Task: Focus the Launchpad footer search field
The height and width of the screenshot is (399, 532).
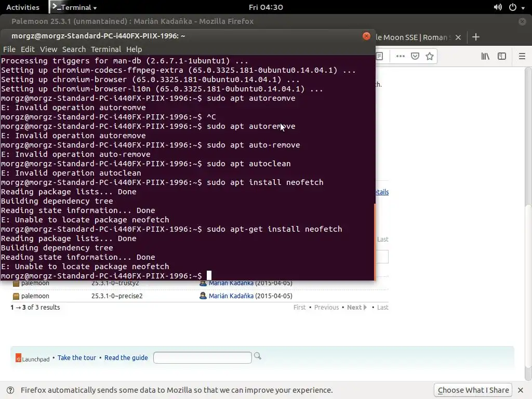Action: coord(203,357)
